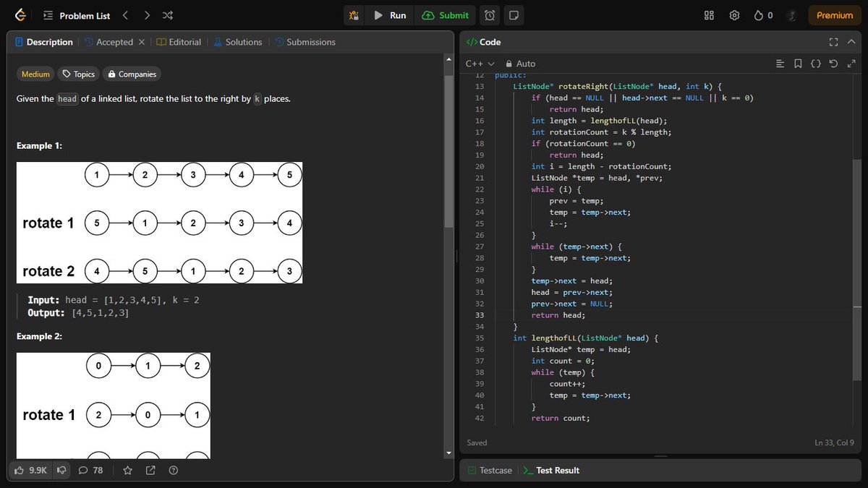This screenshot has width=868, height=488.
Task: Go to the next problem arrow
Action: click(x=147, y=15)
